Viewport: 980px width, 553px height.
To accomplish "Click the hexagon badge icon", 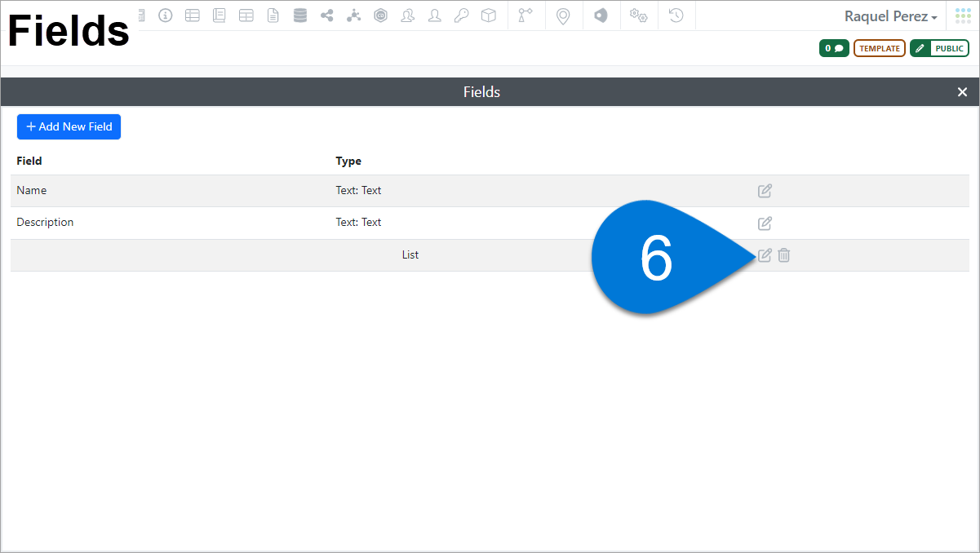I will tap(380, 15).
